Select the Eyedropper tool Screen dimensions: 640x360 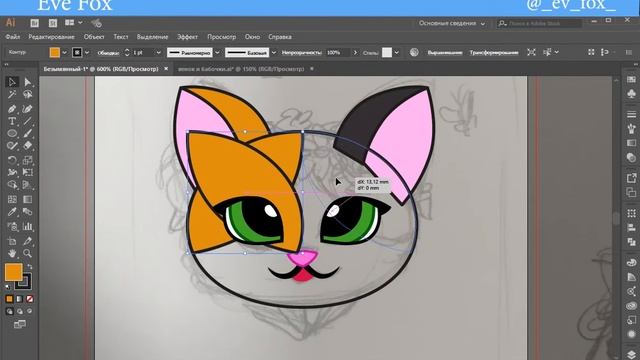point(12,212)
